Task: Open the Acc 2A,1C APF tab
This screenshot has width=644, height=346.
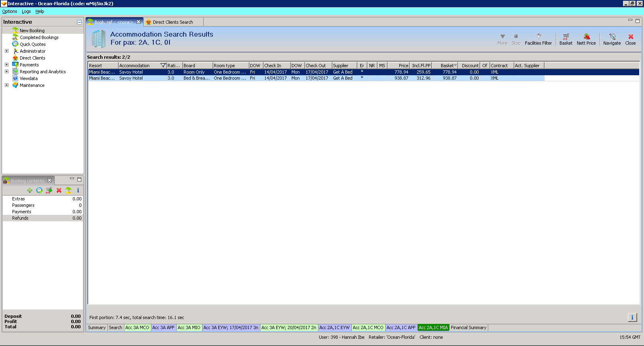Action: pyautogui.click(x=401, y=328)
